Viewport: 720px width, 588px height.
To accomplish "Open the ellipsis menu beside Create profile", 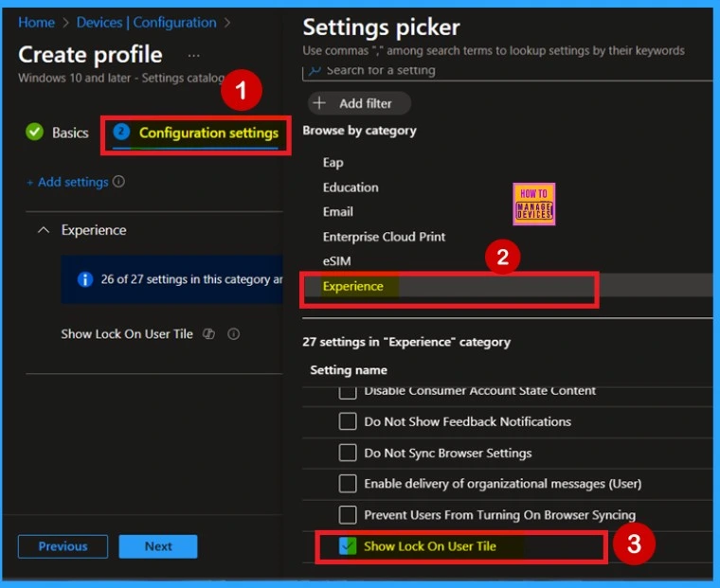I will (194, 56).
